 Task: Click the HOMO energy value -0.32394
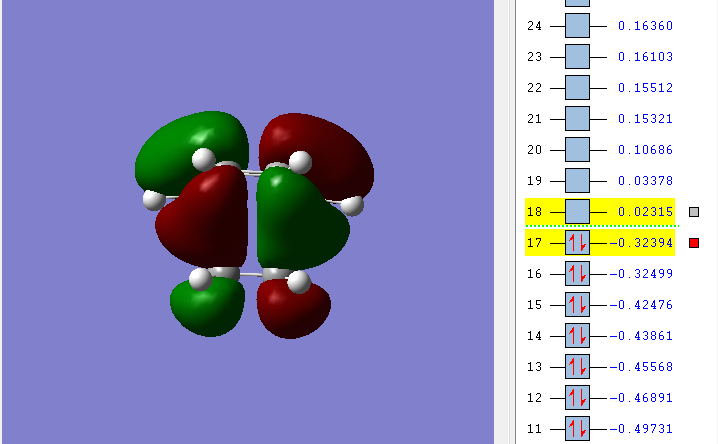click(641, 243)
